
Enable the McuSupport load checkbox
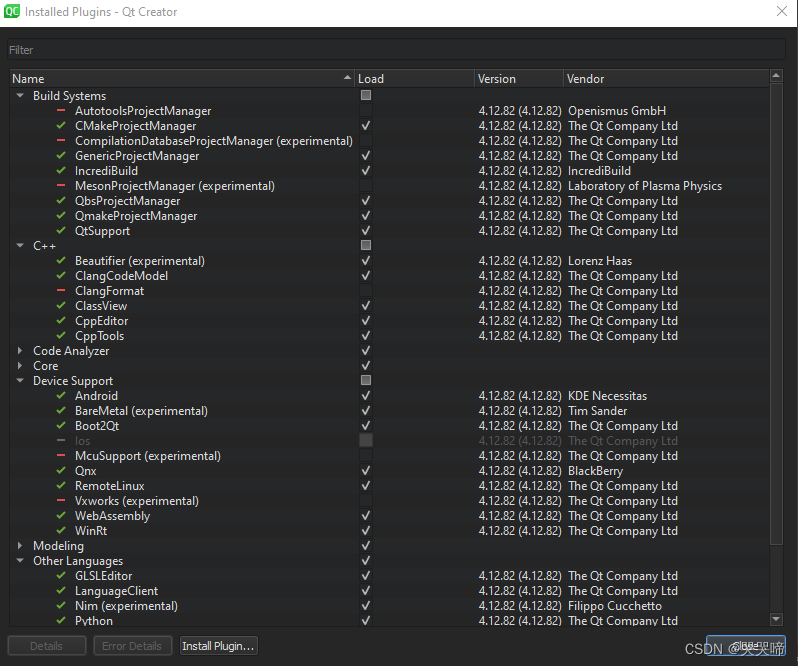coord(366,455)
